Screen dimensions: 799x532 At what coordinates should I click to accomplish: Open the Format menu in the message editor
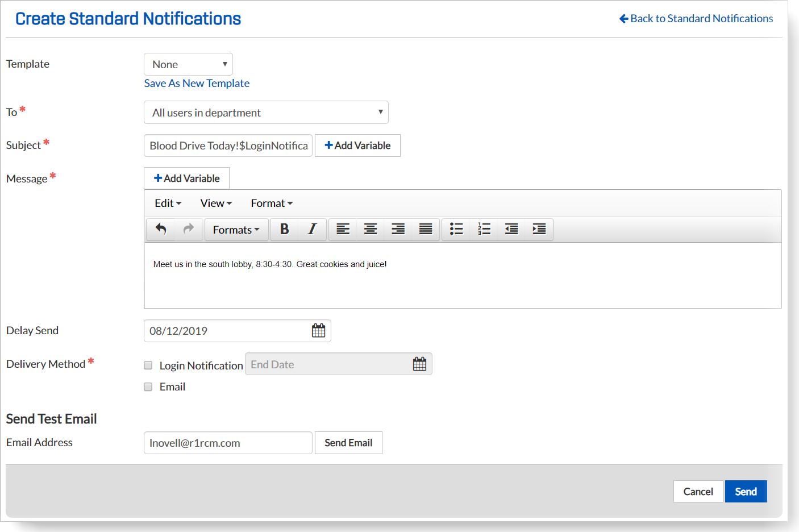271,203
